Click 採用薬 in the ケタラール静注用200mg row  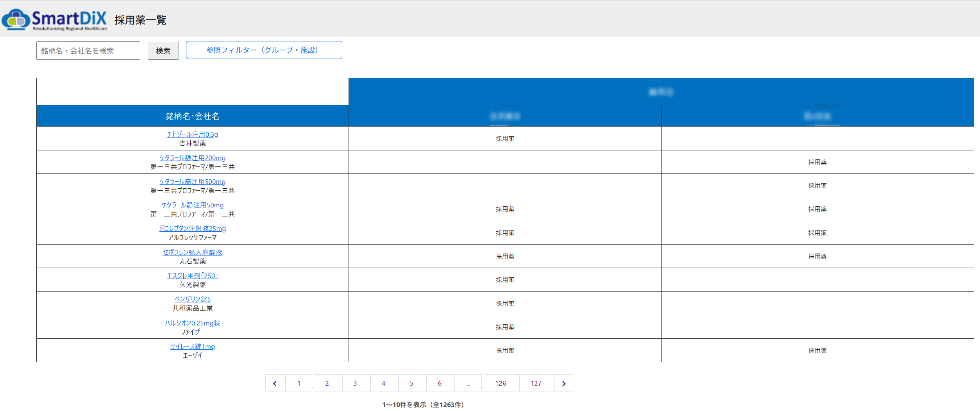pos(817,162)
